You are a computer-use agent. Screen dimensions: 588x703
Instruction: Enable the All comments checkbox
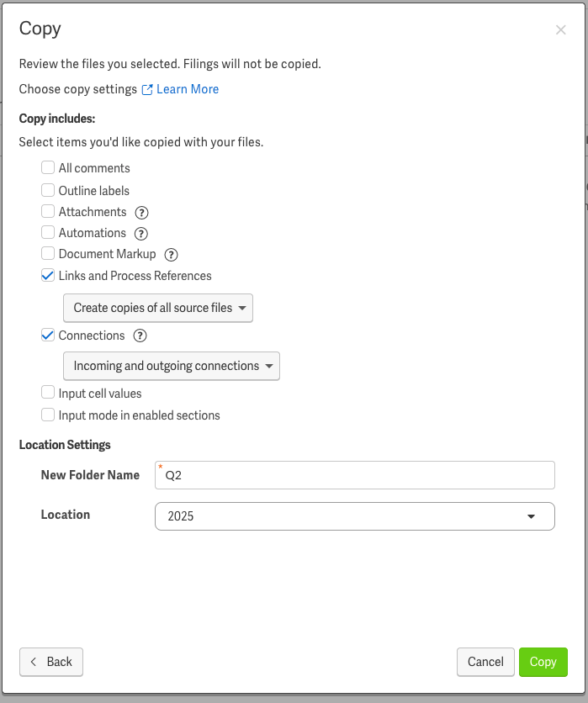pyautogui.click(x=48, y=167)
